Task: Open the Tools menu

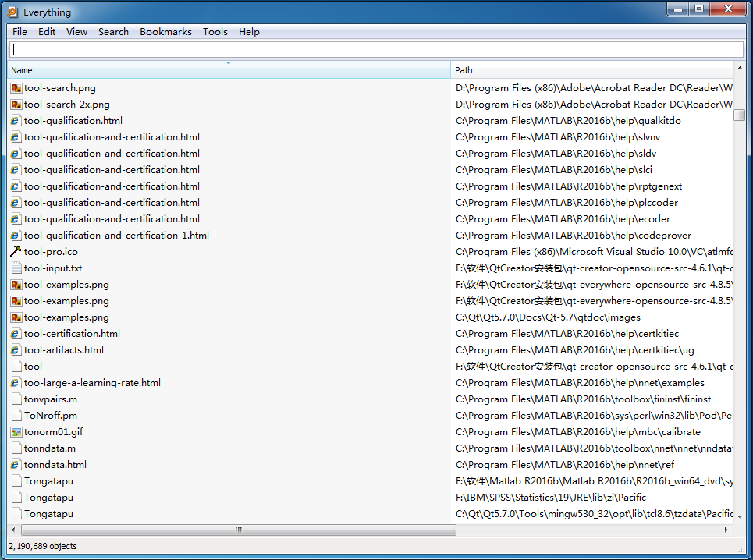Action: tap(215, 32)
